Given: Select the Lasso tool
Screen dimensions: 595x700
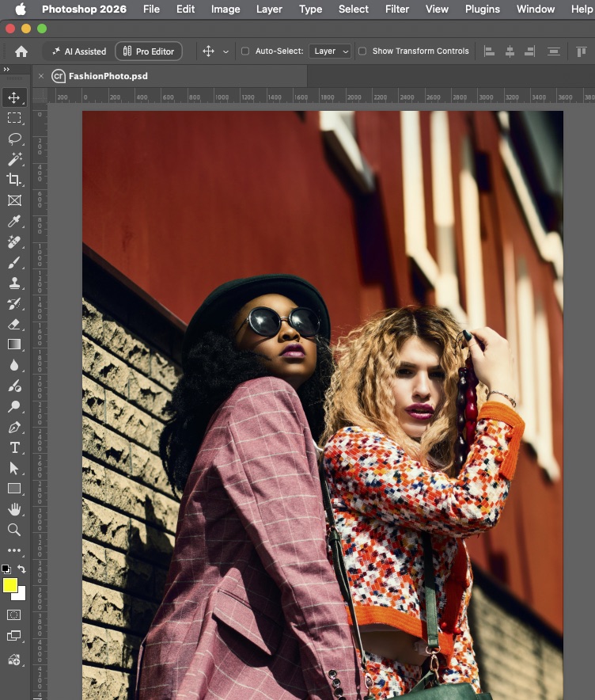Looking at the screenshot, I should pos(13,139).
